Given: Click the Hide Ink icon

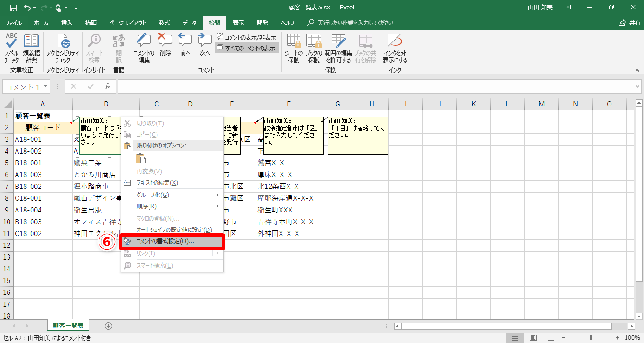Looking at the screenshot, I should click(x=395, y=49).
